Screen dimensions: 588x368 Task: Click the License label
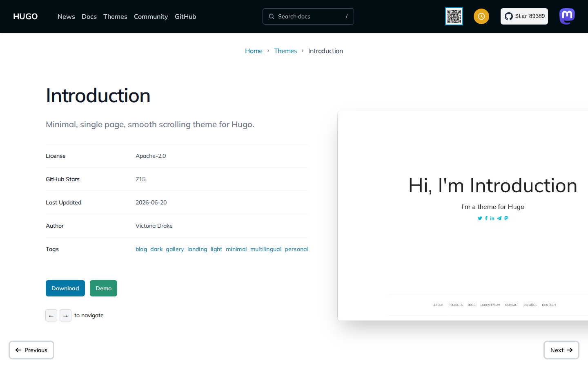pyautogui.click(x=56, y=156)
